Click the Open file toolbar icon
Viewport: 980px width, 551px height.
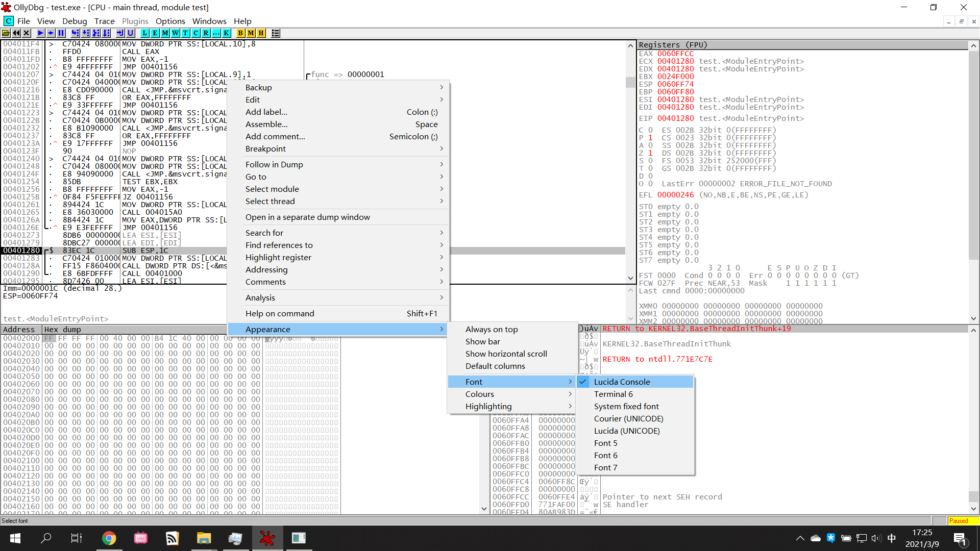(6, 33)
